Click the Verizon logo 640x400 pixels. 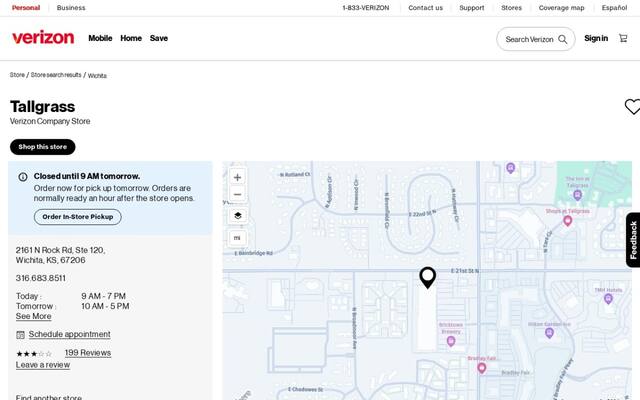(43, 38)
